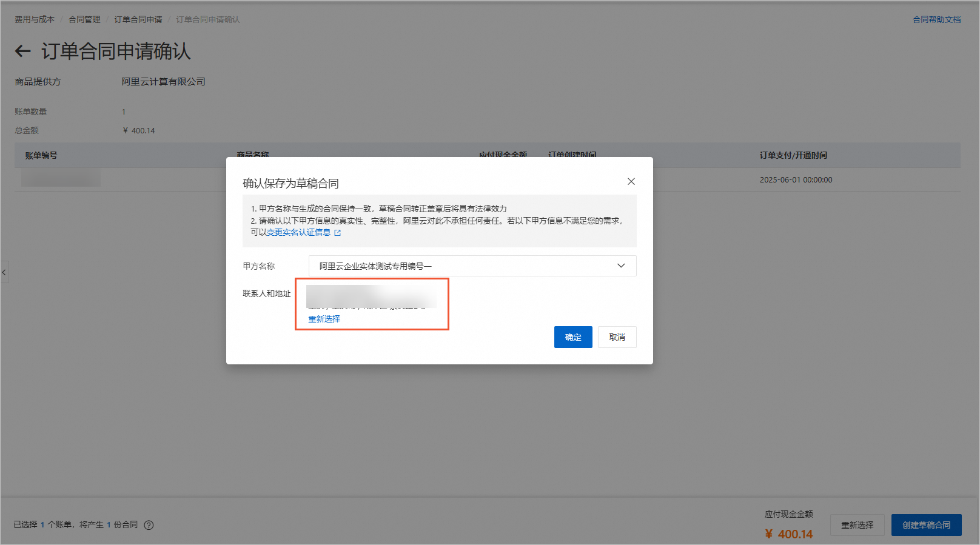Click the footer 重新选择 button
Screen dimensions: 980x545
tap(857, 525)
